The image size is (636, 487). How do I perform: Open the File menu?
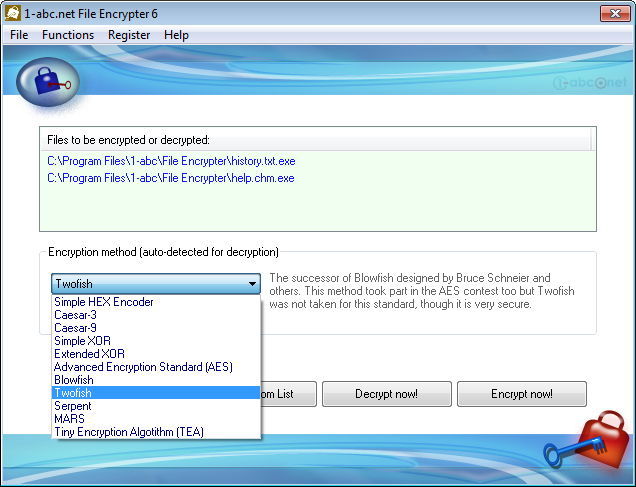point(19,35)
